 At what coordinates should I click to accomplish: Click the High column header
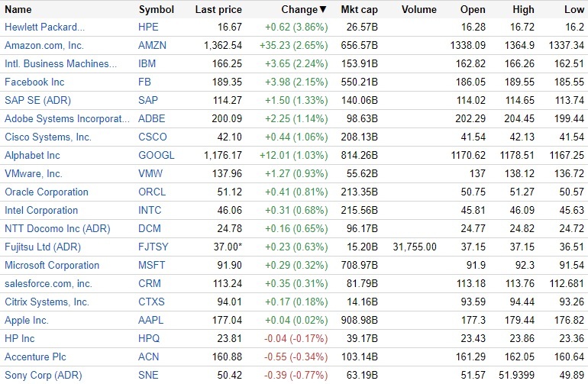[x=523, y=10]
